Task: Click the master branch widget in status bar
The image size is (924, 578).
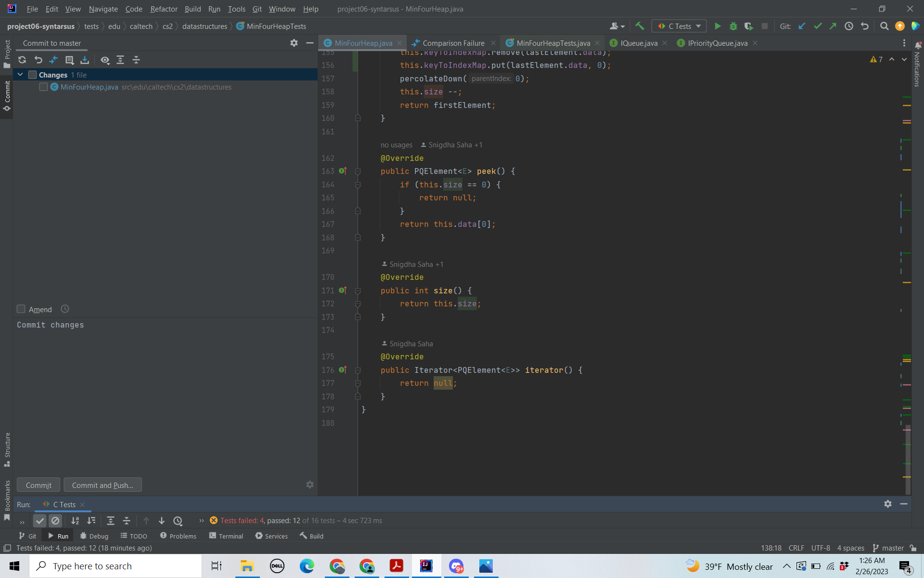Action: pyautogui.click(x=888, y=548)
